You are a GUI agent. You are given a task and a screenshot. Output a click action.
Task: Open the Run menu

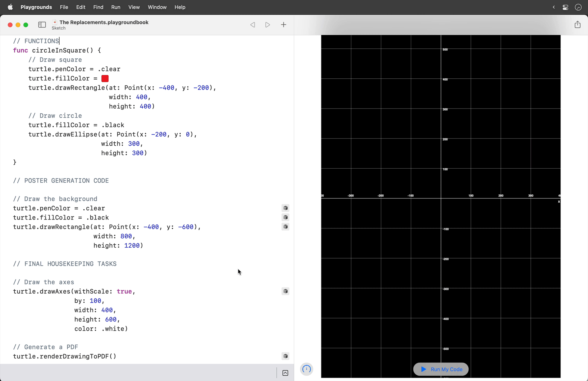click(x=115, y=7)
